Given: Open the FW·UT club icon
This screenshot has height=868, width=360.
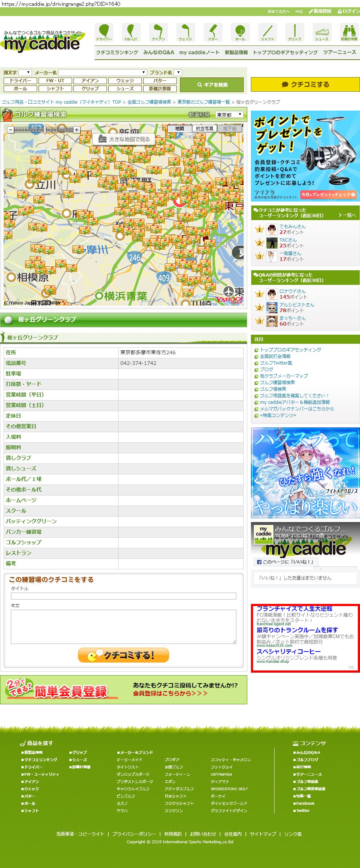Looking at the screenshot, I should coord(131,32).
